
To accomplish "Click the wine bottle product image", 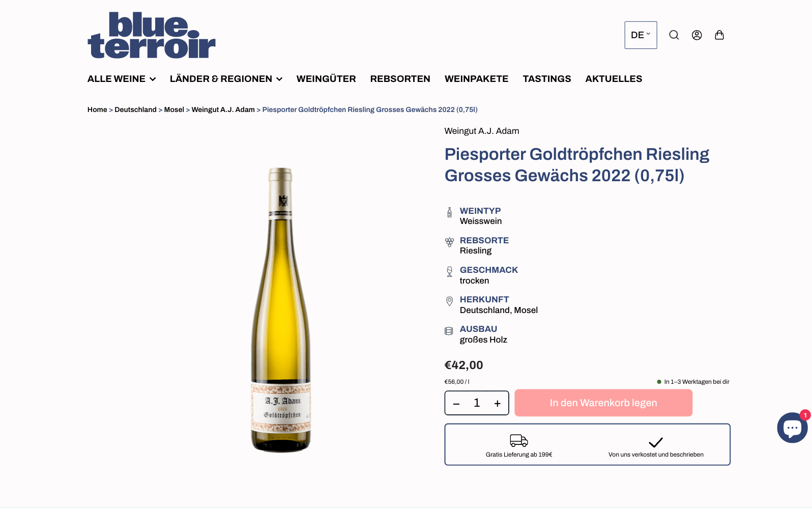I will (x=281, y=309).
